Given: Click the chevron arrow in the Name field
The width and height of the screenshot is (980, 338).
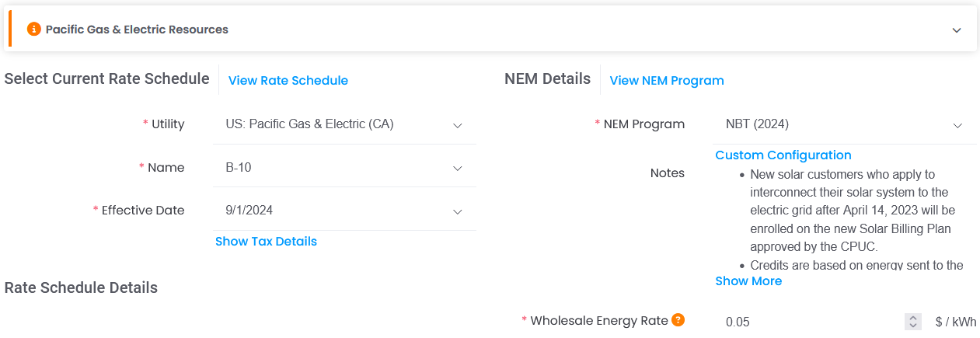Looking at the screenshot, I should 458,169.
